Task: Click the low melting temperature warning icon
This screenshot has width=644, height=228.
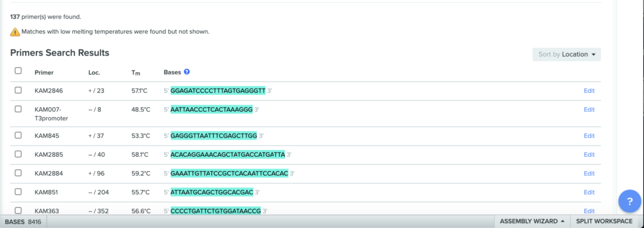Action: click(x=15, y=31)
